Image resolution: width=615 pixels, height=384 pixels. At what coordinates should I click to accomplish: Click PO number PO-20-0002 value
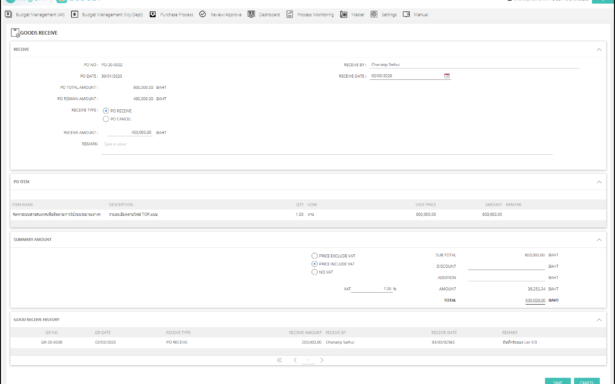click(112, 65)
